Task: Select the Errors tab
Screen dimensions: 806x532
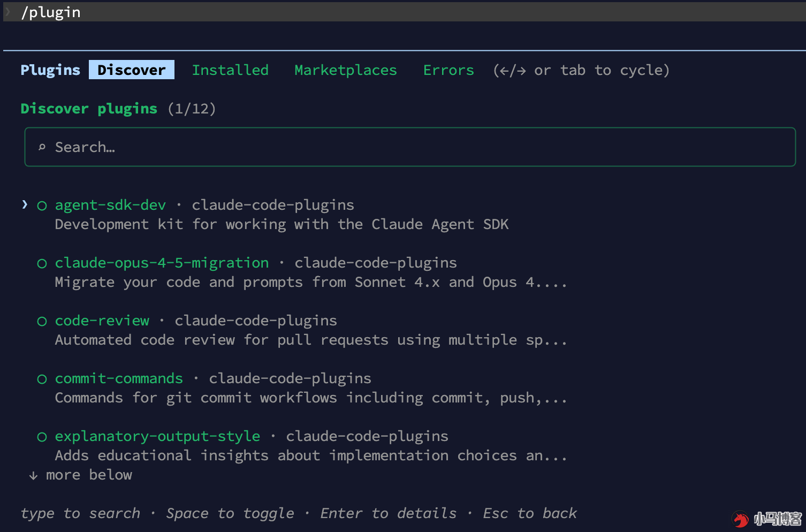Action: [448, 70]
